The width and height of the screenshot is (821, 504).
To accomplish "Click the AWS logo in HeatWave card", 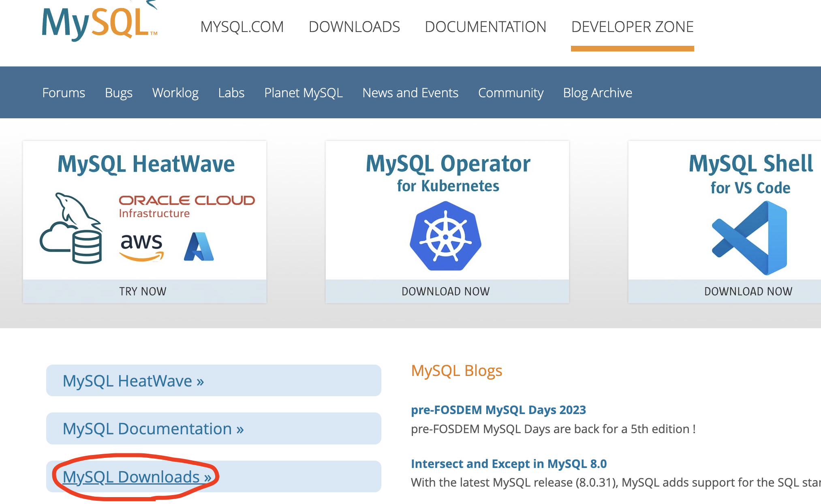I will point(141,246).
